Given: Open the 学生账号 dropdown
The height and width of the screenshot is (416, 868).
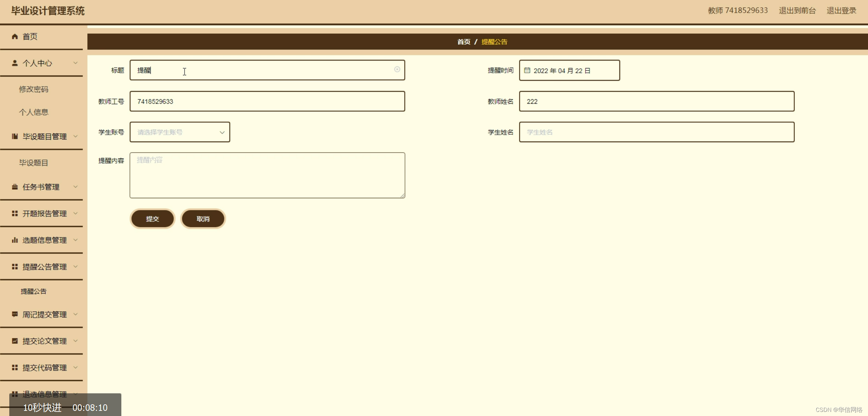Looking at the screenshot, I should pyautogui.click(x=180, y=132).
